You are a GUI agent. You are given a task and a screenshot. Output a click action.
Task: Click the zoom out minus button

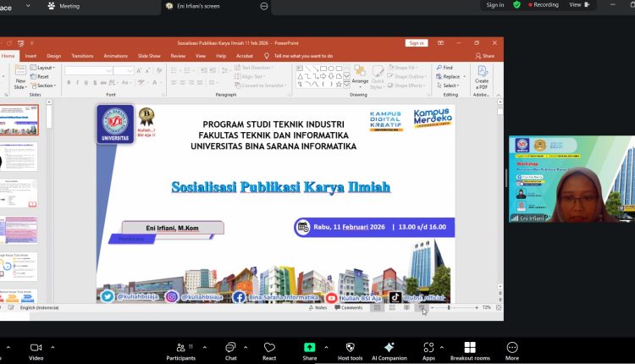(432, 308)
